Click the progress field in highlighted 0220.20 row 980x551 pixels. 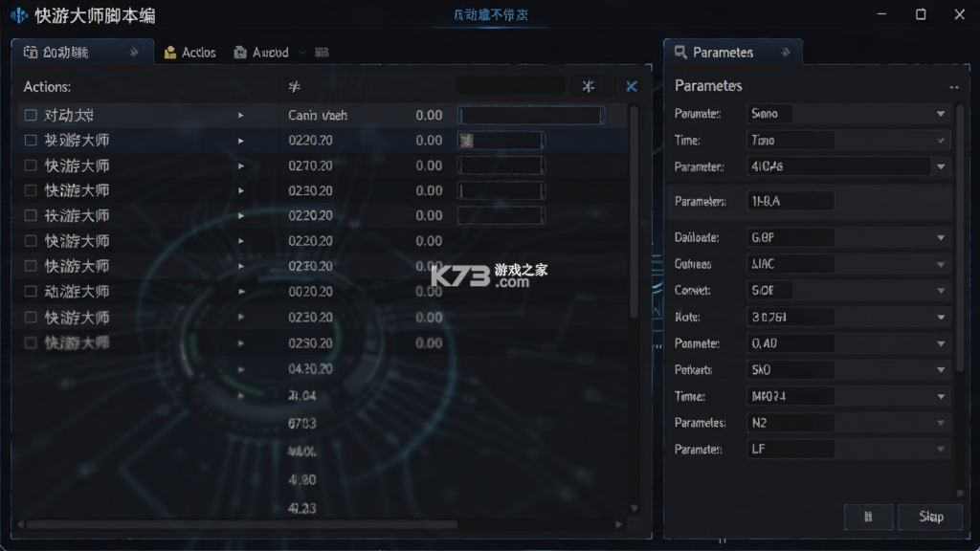[501, 141]
